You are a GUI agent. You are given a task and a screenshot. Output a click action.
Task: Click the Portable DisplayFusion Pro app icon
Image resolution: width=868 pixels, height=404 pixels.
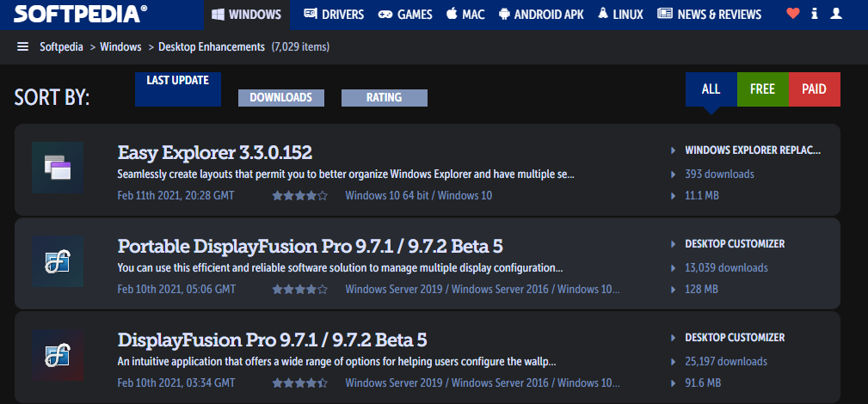coord(58,261)
